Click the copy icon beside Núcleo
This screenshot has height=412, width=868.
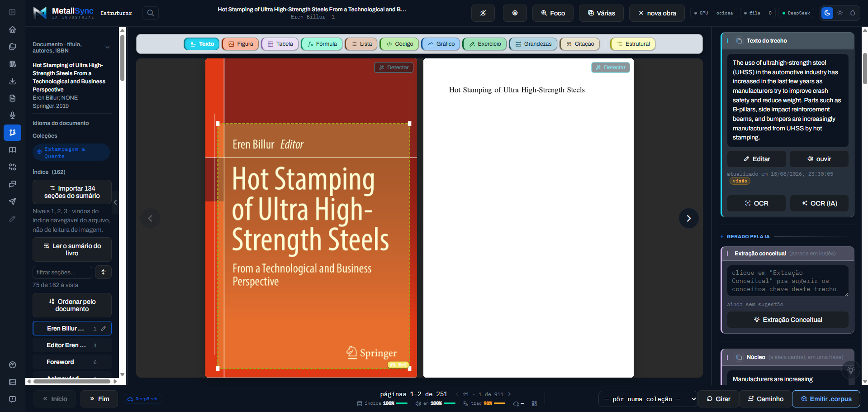pyautogui.click(x=739, y=357)
